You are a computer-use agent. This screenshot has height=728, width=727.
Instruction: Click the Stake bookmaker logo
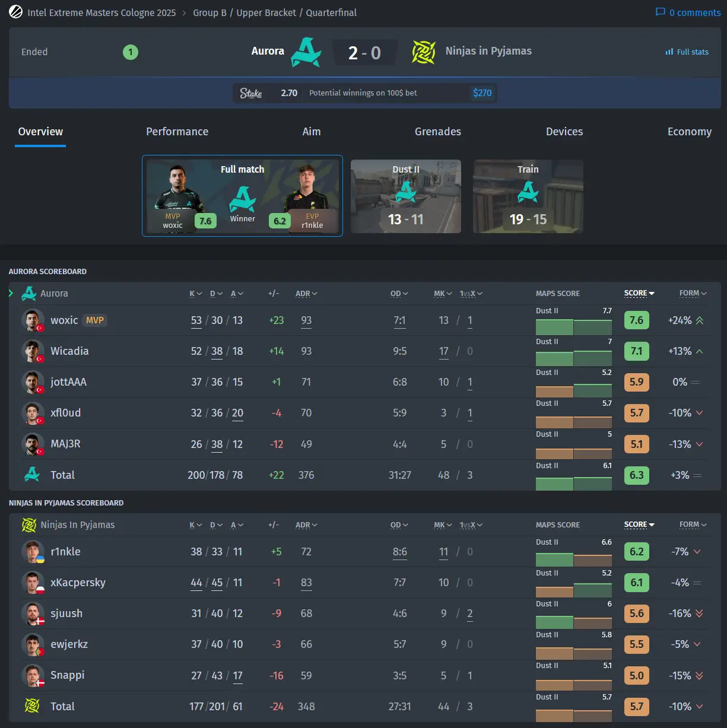pyautogui.click(x=251, y=93)
